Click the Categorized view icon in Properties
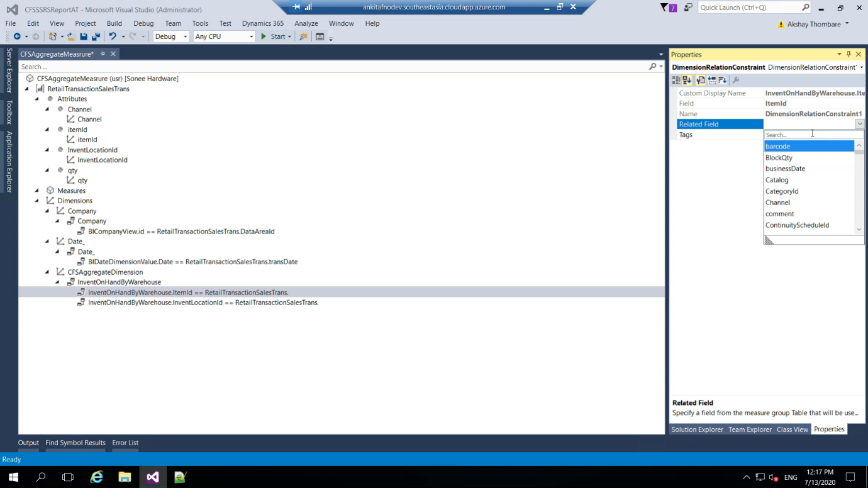The height and width of the screenshot is (488, 868). [676, 80]
